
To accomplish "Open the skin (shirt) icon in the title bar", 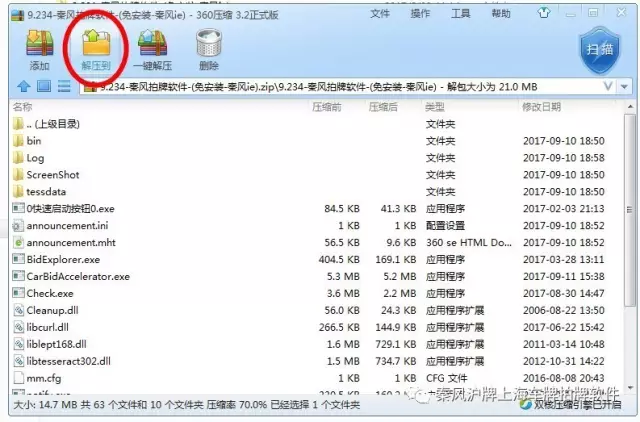I will [543, 13].
